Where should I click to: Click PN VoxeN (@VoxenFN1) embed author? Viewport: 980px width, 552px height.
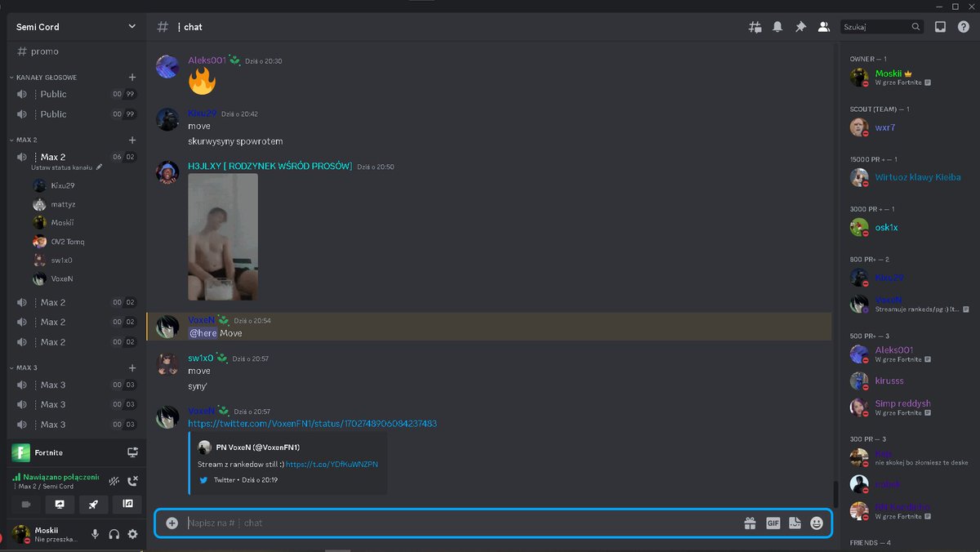tap(257, 447)
